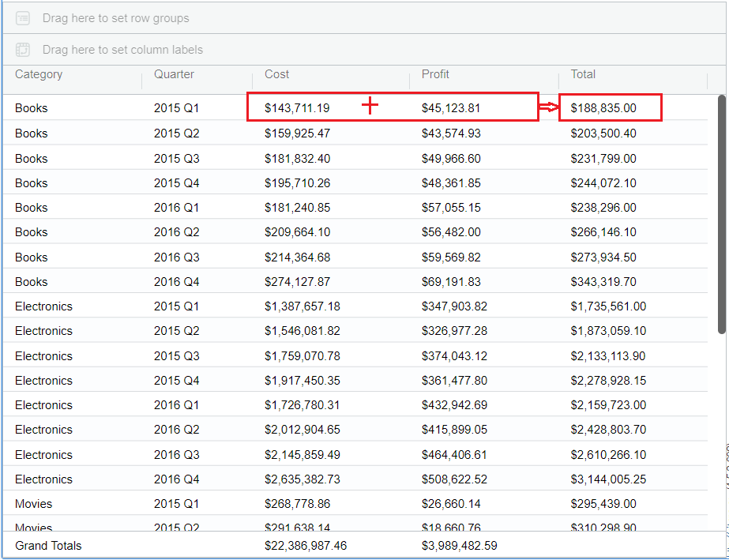Select the Books 2015 Q1 cost cell
Screen dimensions: 729x560
(x=297, y=108)
